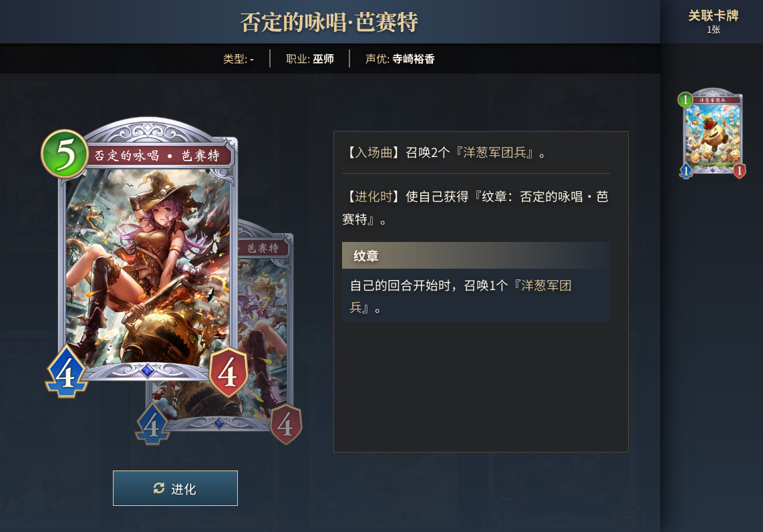Click the voice actor name 寺崎裕香
The width and height of the screenshot is (763, 532).
(413, 59)
